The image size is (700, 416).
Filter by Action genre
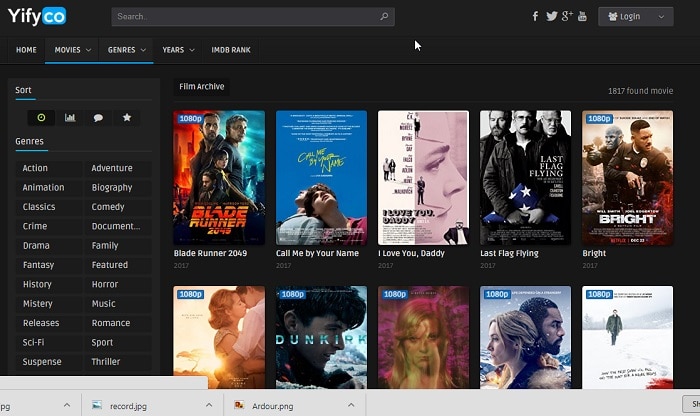click(49, 168)
